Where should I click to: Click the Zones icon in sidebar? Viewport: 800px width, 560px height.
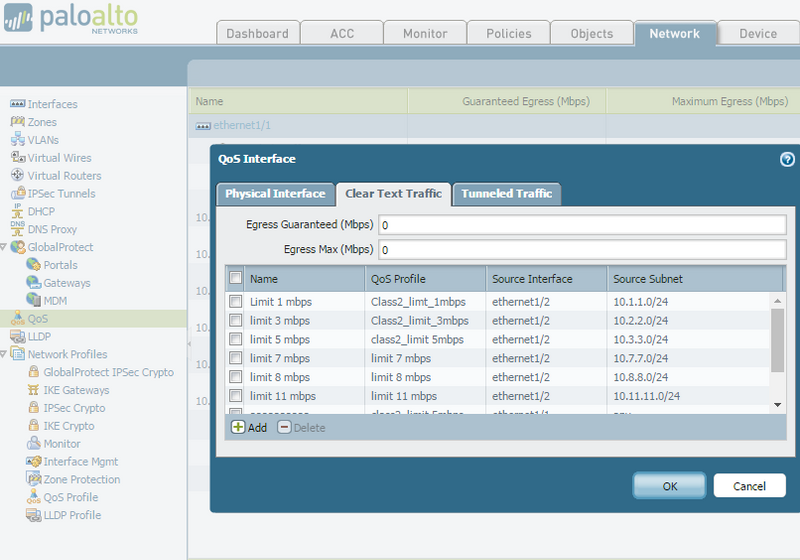pyautogui.click(x=18, y=122)
